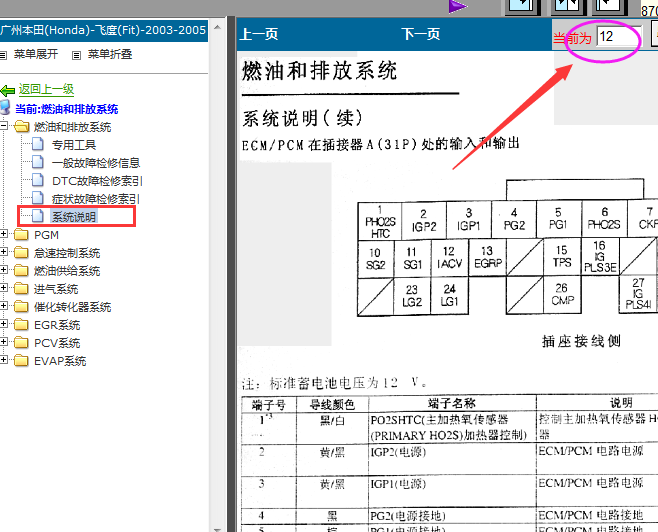This screenshot has width=658, height=532.
Task: Click the toolbar button with two inward arrows
Action: pos(567,5)
